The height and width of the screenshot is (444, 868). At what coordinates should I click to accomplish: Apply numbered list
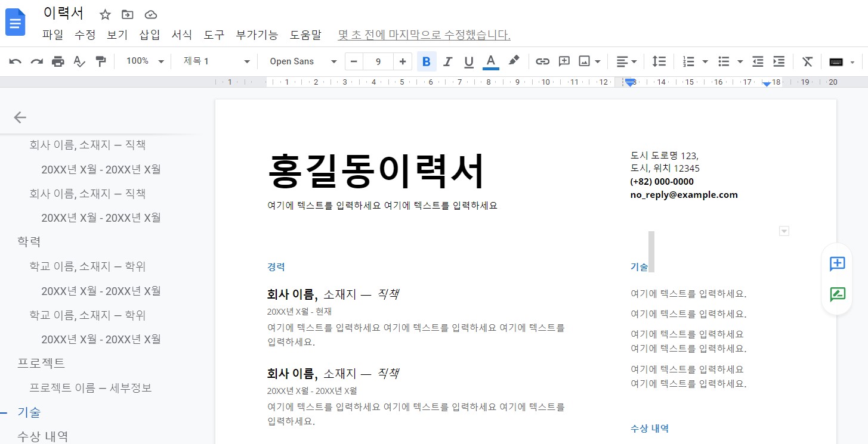pos(689,61)
